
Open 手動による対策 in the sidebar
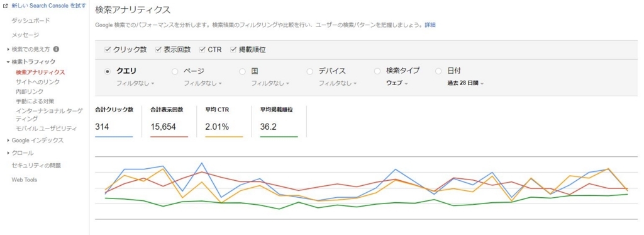(35, 101)
